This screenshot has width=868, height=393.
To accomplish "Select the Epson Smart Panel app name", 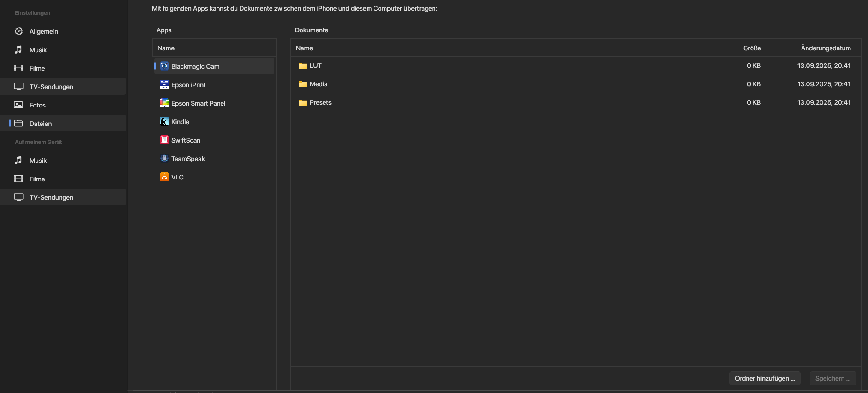I will tap(199, 103).
